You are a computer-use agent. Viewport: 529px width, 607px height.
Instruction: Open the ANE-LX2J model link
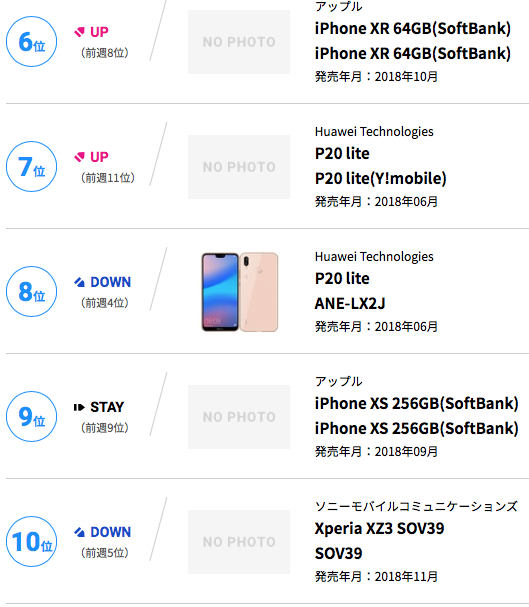(350, 304)
